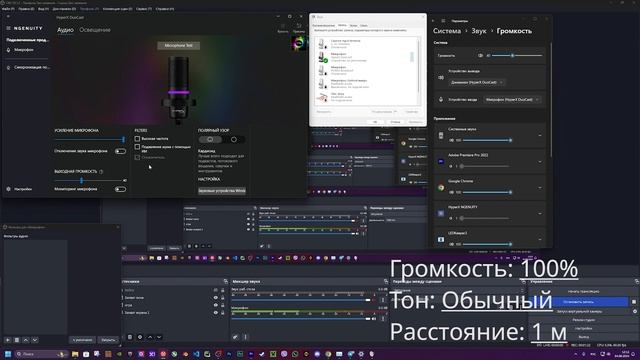This screenshot has height=360, width=640.
Task: Open WhatsApp from the taskbar
Action: 295,354
